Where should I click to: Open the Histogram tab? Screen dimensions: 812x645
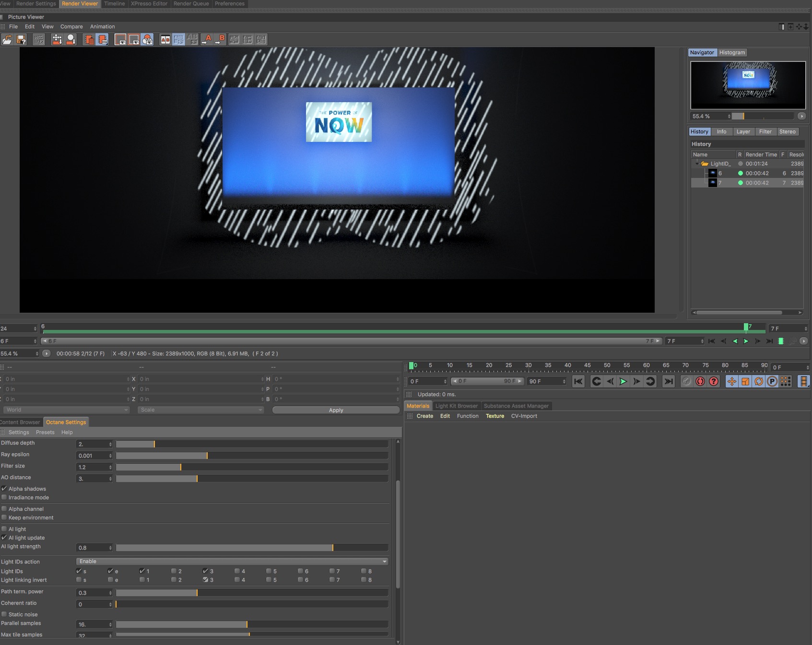click(x=732, y=53)
